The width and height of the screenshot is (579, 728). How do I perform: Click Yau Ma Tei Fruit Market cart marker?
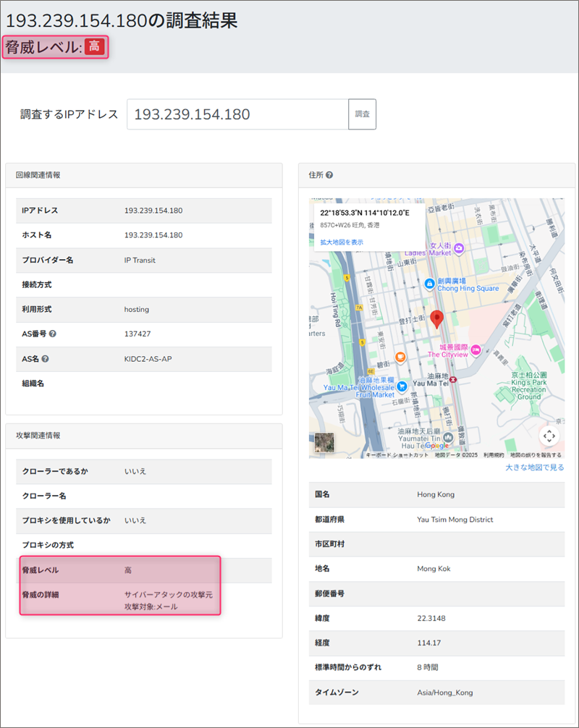(x=402, y=386)
